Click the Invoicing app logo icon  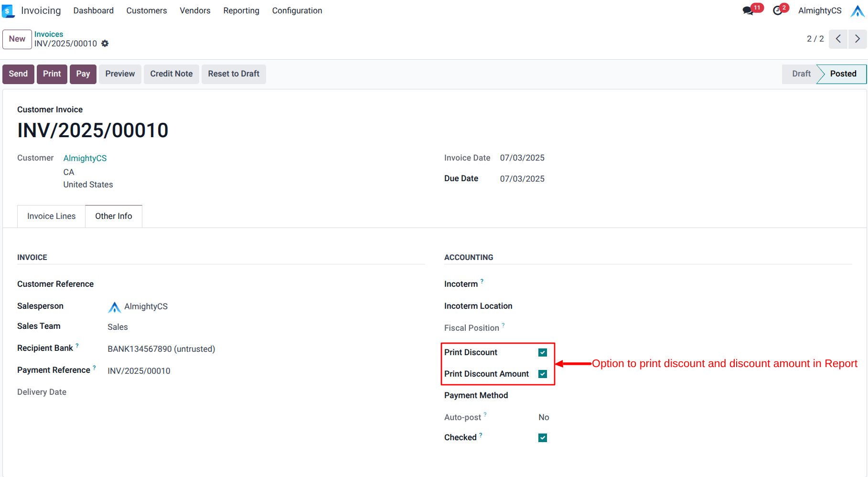8,11
